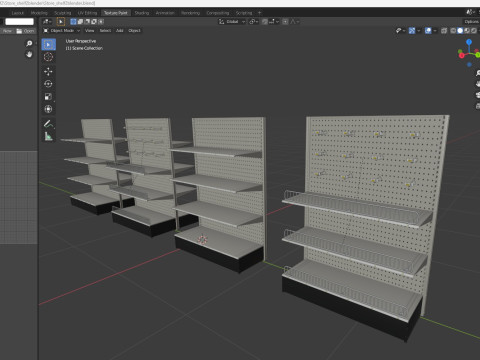This screenshot has width=480, height=360.
Task: Select the Select Box tool in toolbar
Action: [49, 44]
